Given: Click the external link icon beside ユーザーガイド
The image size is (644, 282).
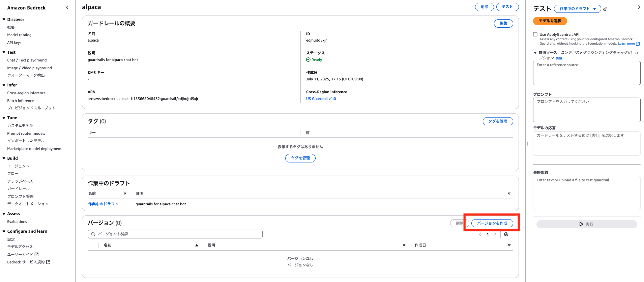Looking at the screenshot, I should 37,254.
